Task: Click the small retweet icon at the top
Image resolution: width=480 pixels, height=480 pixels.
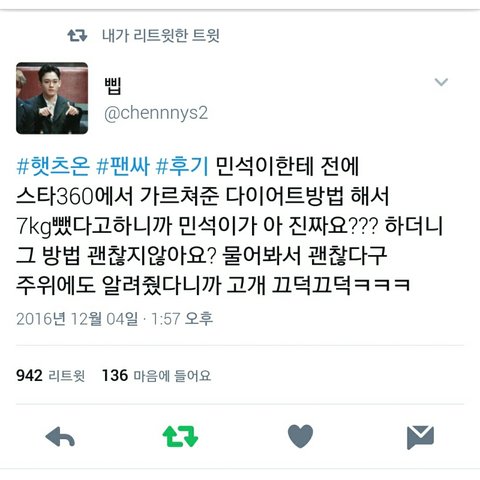Action: point(77,35)
